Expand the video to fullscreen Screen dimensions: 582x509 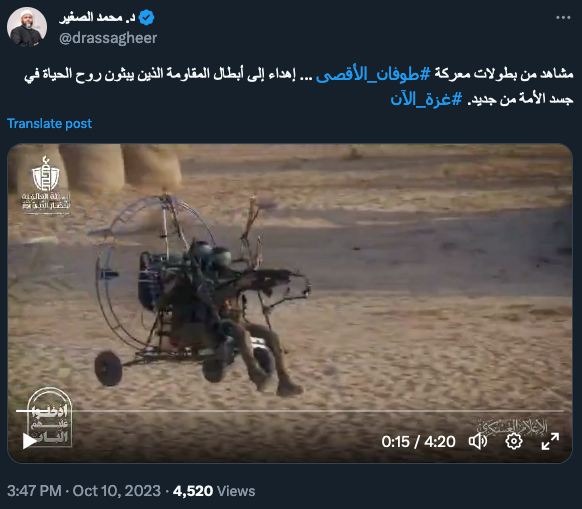[x=550, y=441]
